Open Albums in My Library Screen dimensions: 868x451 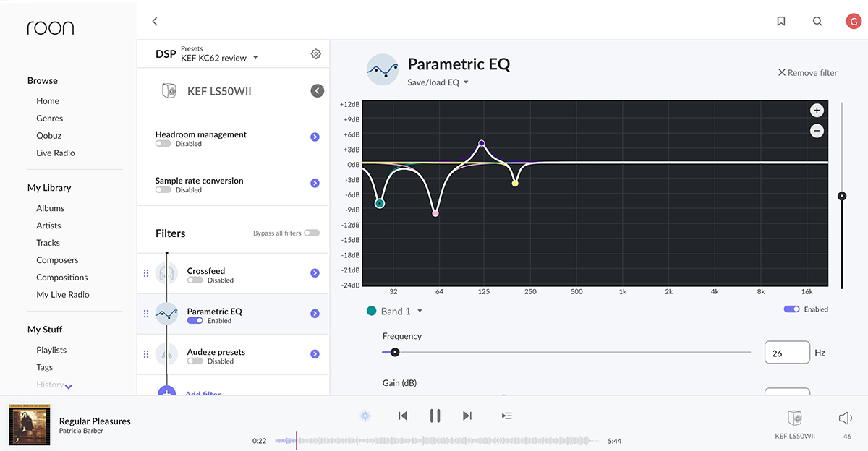click(51, 208)
